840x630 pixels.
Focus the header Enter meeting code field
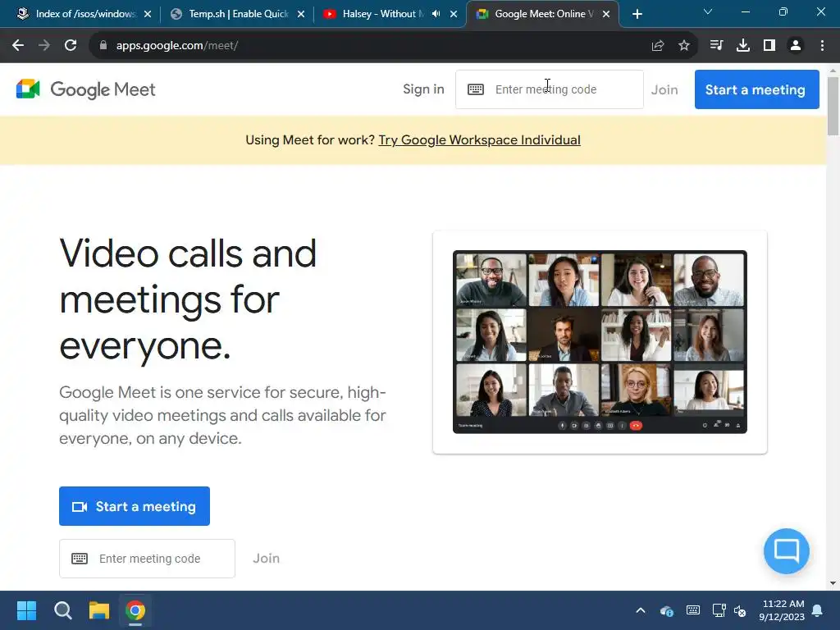coord(549,89)
